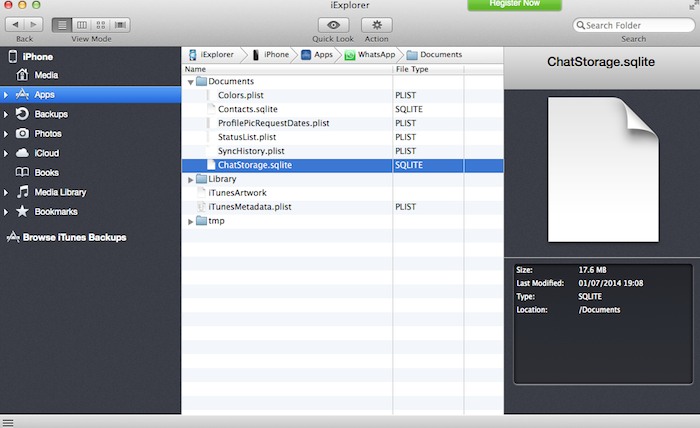Screen dimensions: 700x428
Task: Switch to icon grid view mode
Action: point(101,25)
